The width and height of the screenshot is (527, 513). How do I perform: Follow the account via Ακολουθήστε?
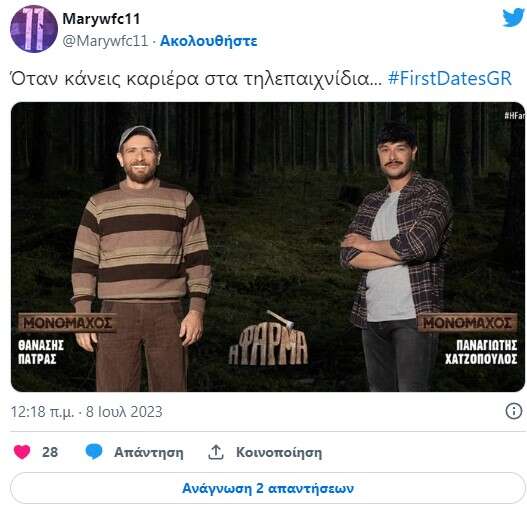pos(209,41)
